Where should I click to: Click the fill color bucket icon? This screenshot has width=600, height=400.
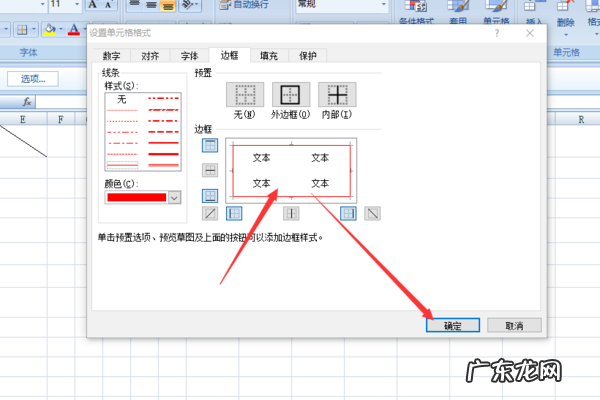pos(50,29)
